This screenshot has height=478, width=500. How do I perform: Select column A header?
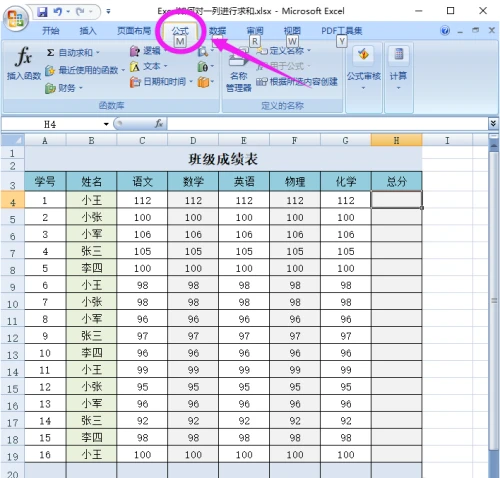point(45,140)
